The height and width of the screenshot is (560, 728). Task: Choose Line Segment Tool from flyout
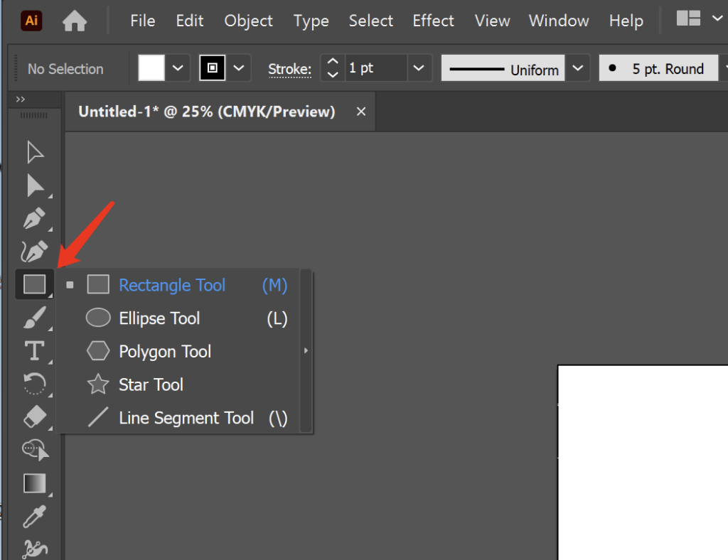[x=186, y=418]
